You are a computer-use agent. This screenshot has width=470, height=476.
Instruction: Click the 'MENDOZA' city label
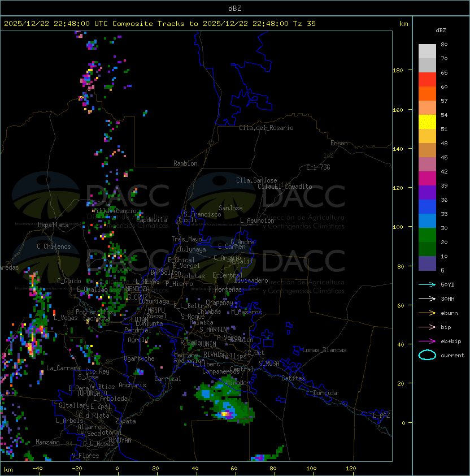coord(137,288)
